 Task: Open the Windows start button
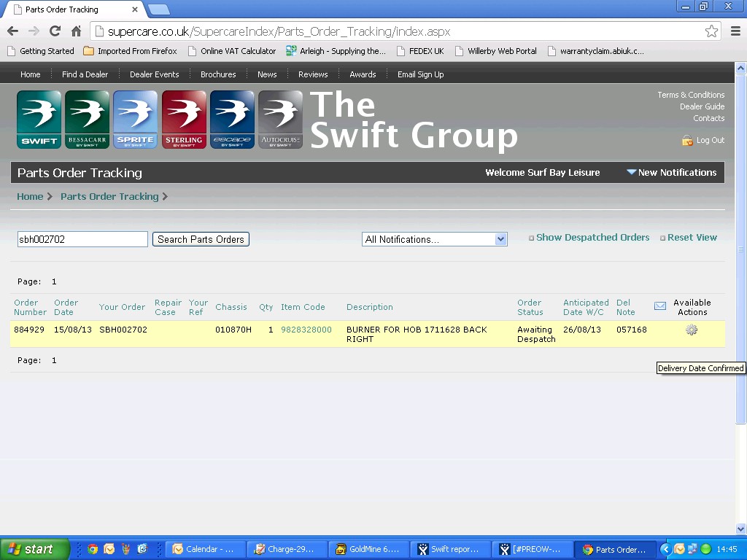34,549
